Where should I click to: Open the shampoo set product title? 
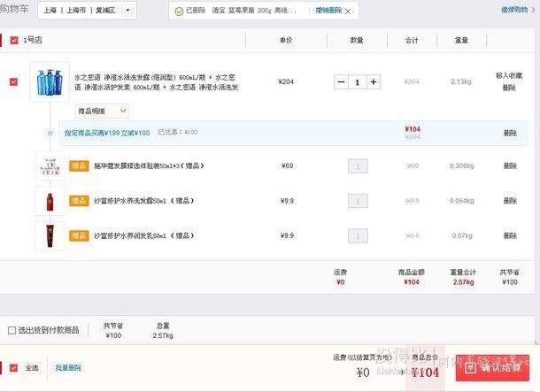coord(156,82)
